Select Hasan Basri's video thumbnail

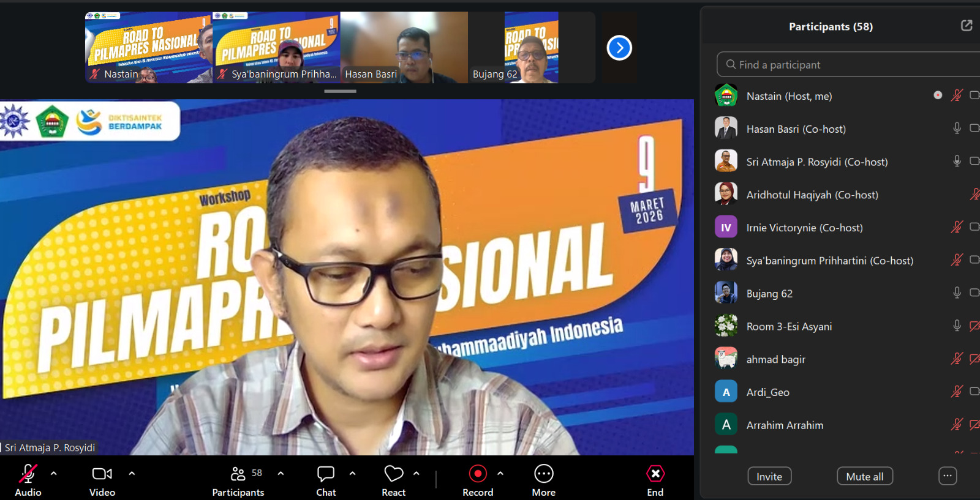coord(404,47)
